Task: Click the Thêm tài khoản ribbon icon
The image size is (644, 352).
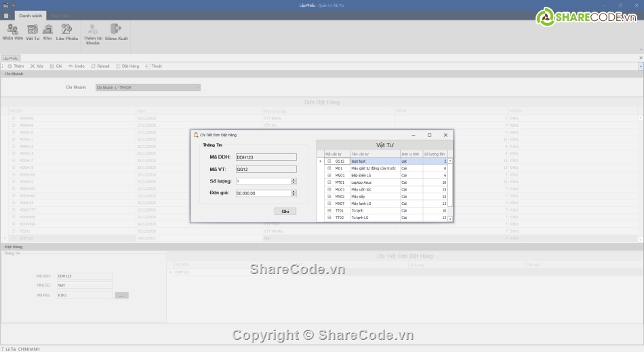Action: (93, 34)
